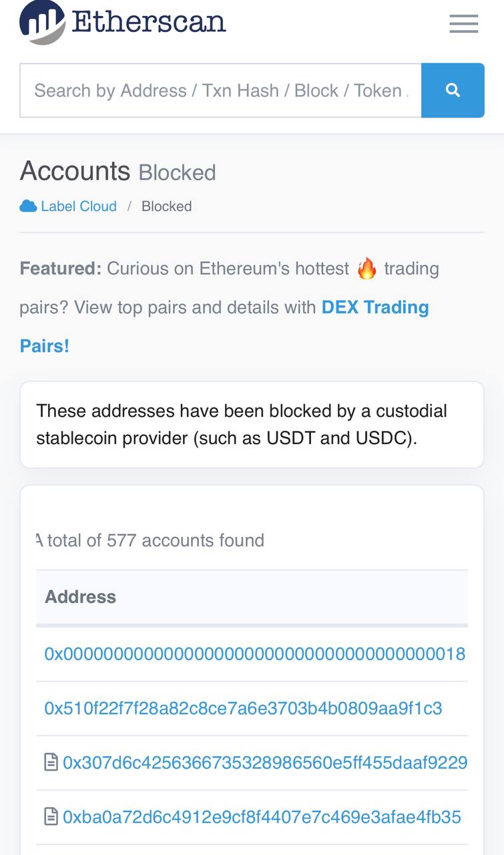Click contract icon beside 0xba0a72 address
The width and height of the screenshot is (504, 855).
[x=51, y=816]
